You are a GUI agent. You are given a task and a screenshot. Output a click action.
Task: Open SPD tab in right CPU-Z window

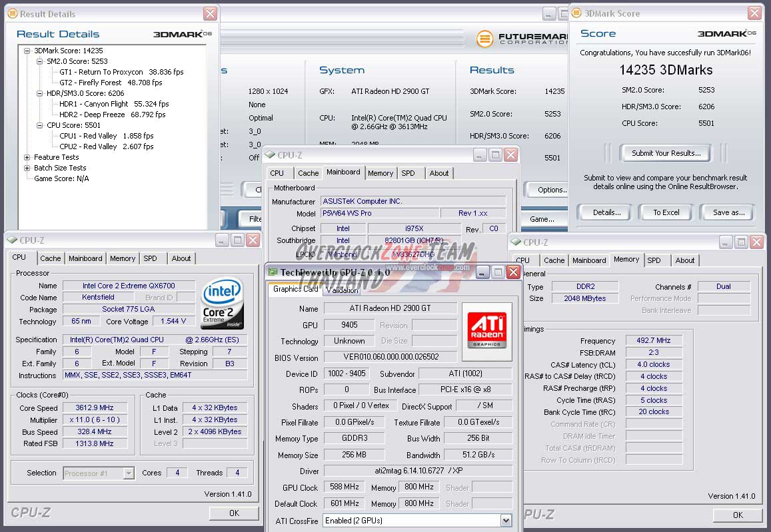(654, 260)
